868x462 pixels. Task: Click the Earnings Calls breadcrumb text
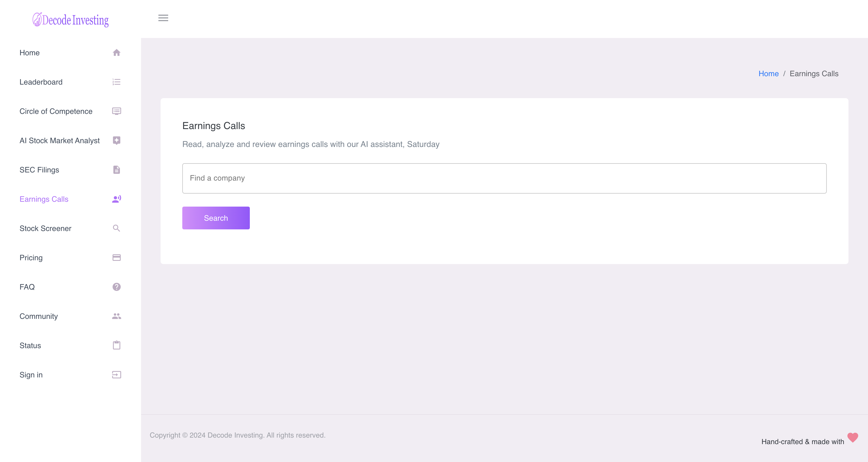814,74
